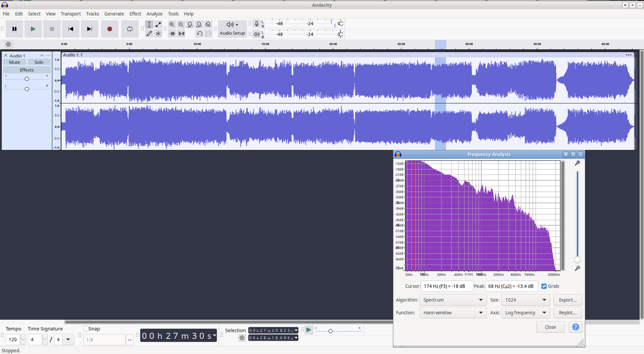Click the Silence audio selection icon
644x354 pixels.
pos(181,34)
